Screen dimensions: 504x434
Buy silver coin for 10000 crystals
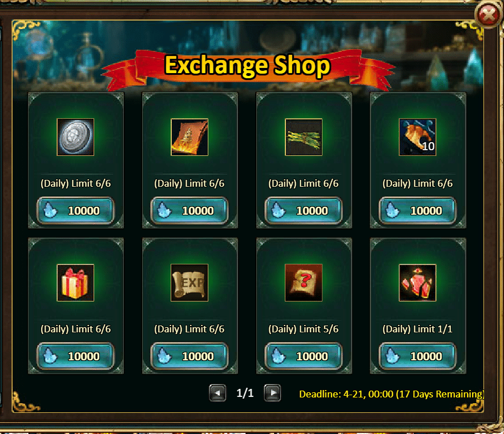pos(75,211)
